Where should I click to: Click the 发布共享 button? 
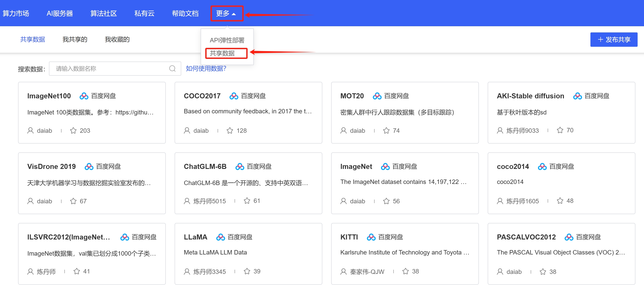click(614, 39)
